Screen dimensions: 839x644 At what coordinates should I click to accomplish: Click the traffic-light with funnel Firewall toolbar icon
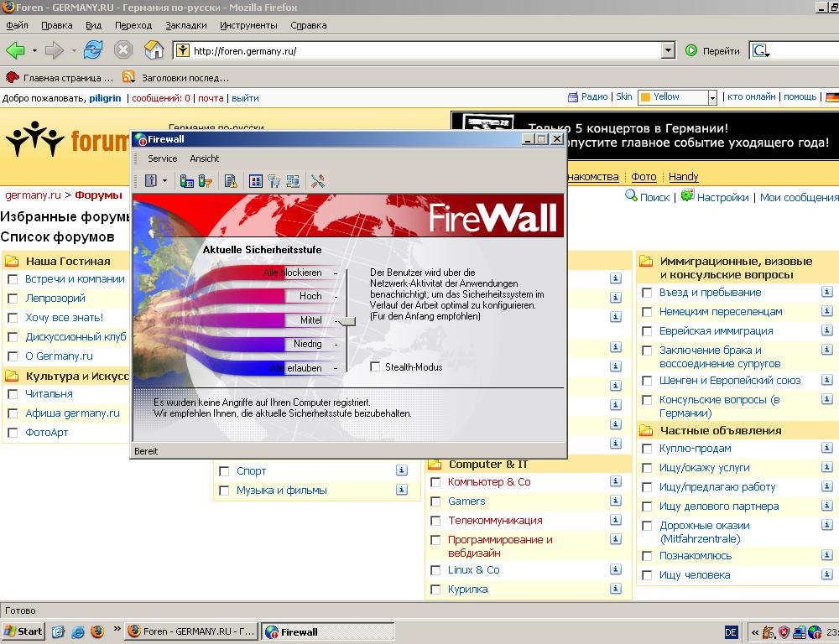pos(206,181)
